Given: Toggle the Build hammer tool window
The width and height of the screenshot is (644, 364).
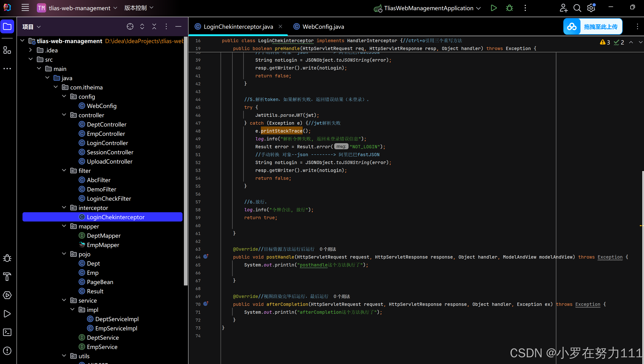Looking at the screenshot, I should tap(7, 277).
